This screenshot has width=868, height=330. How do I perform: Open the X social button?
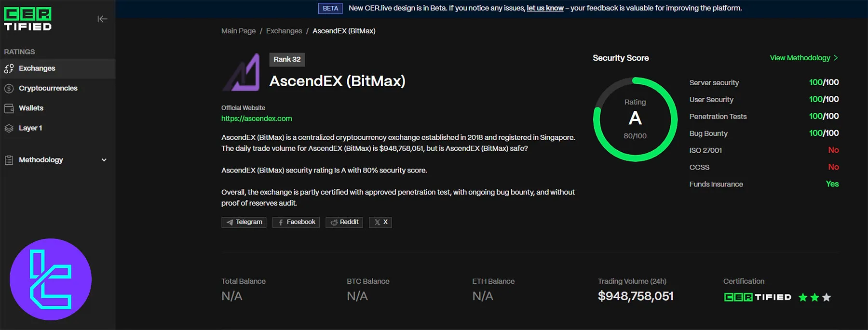[380, 222]
